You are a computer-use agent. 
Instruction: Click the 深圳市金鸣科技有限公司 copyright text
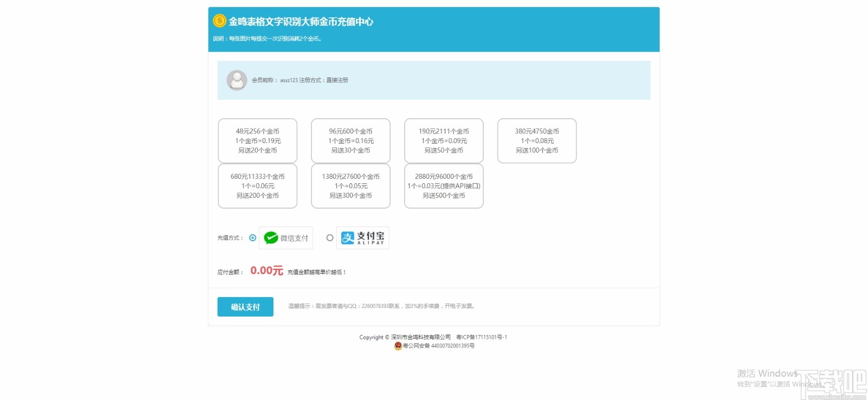click(x=421, y=337)
